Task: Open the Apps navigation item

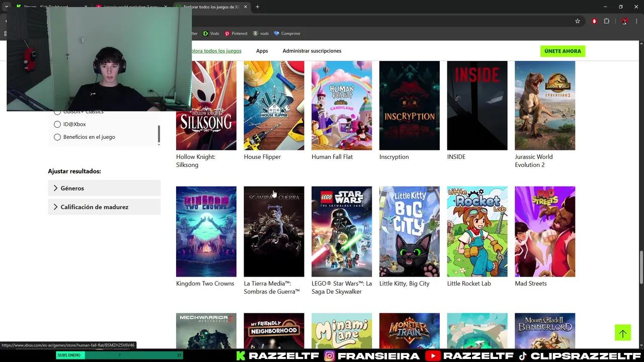Action: 262,51
